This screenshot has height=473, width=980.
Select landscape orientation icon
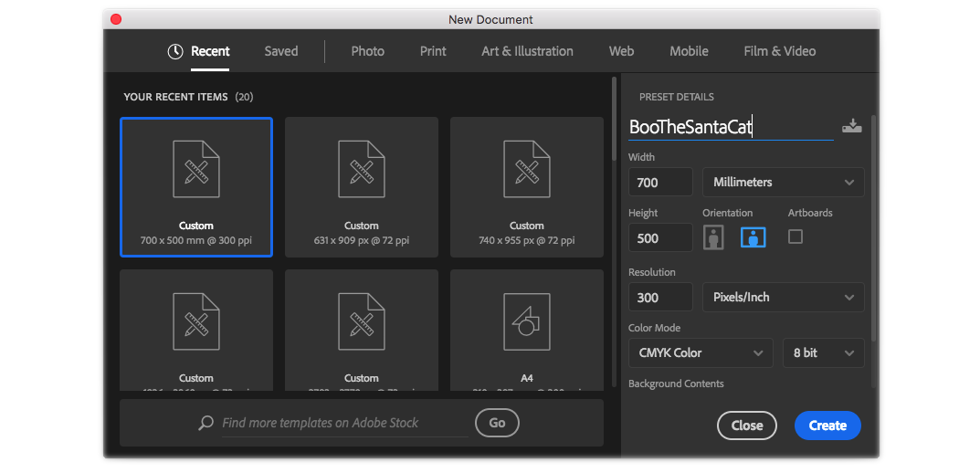753,237
